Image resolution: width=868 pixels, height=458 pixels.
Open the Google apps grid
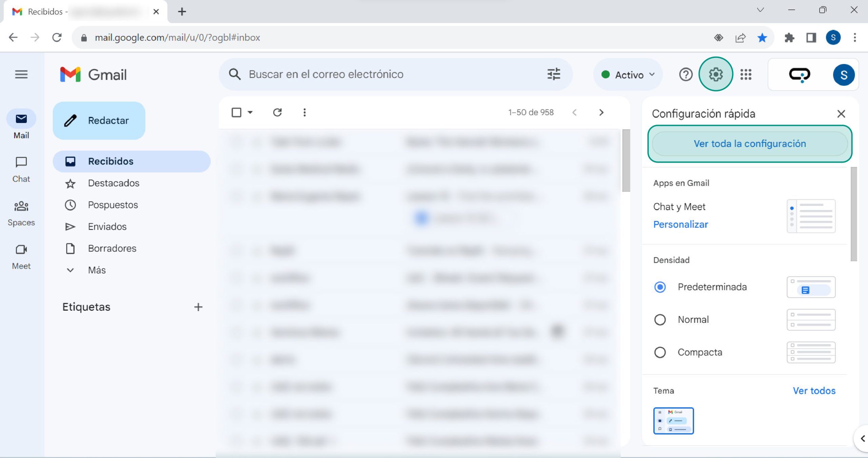[x=746, y=74]
